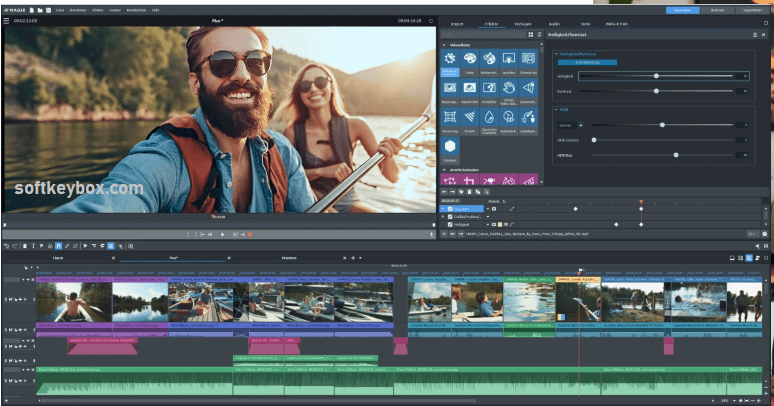Toggle checkbox of the top keyframe row
Viewport: 774px width, 406px height.
[450, 209]
